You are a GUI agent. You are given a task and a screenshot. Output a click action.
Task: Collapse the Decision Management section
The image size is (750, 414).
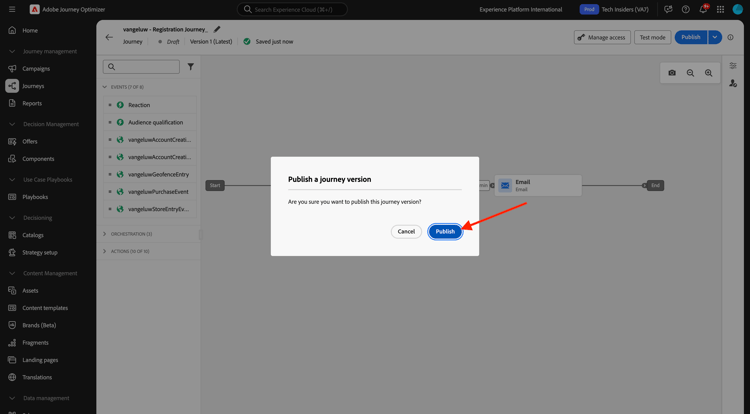pos(12,124)
